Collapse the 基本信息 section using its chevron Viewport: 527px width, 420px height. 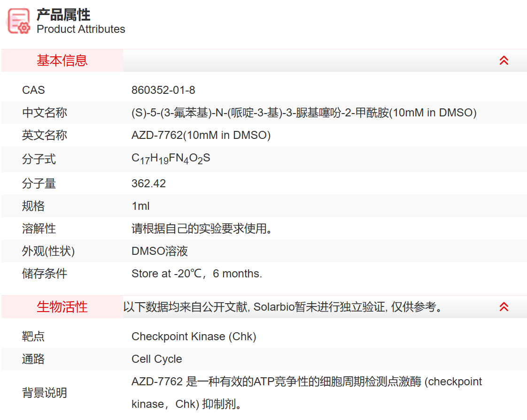coord(504,60)
